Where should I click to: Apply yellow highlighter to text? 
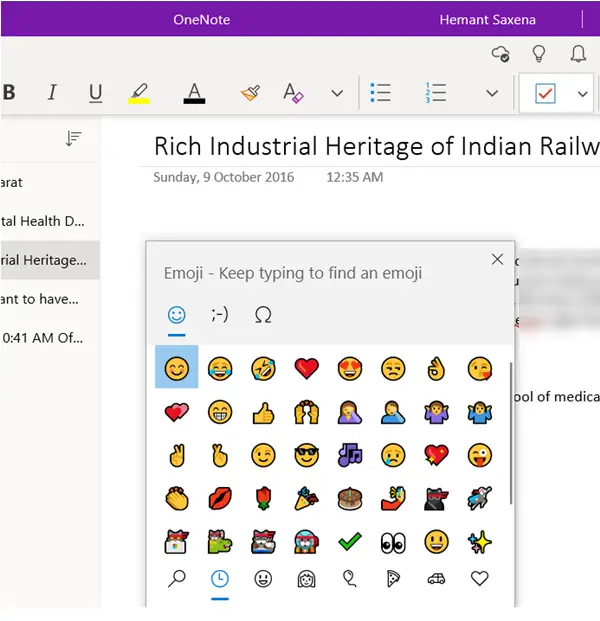tap(139, 93)
